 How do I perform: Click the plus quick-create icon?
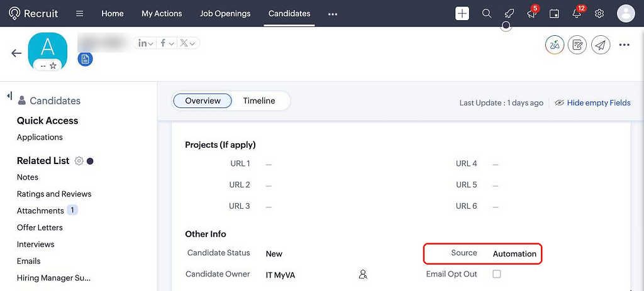[x=462, y=14]
